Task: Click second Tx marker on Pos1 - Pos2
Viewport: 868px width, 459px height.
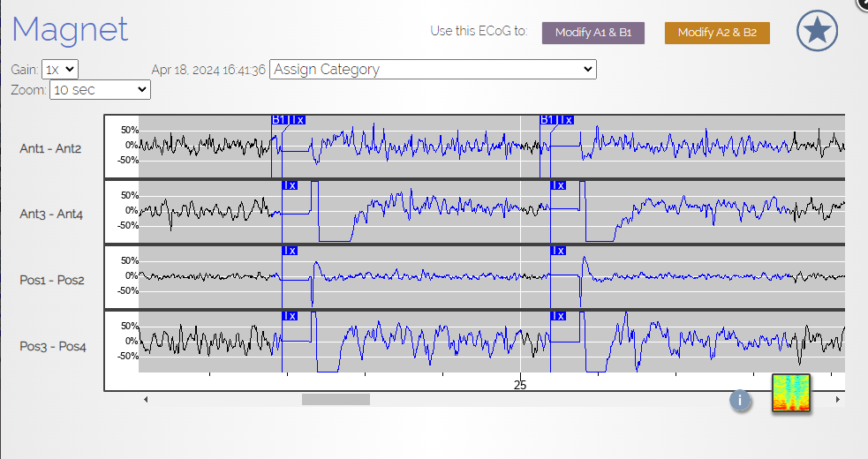Action: tap(558, 251)
